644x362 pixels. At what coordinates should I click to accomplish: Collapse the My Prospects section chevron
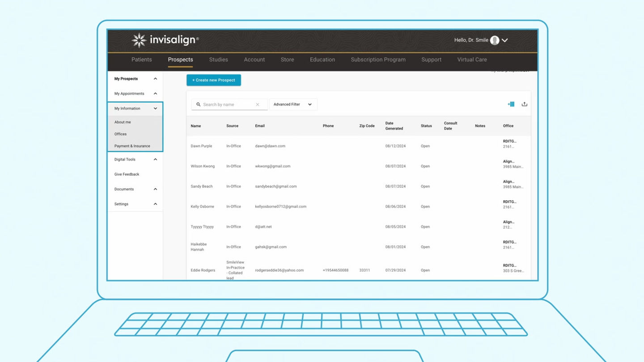[155, 79]
